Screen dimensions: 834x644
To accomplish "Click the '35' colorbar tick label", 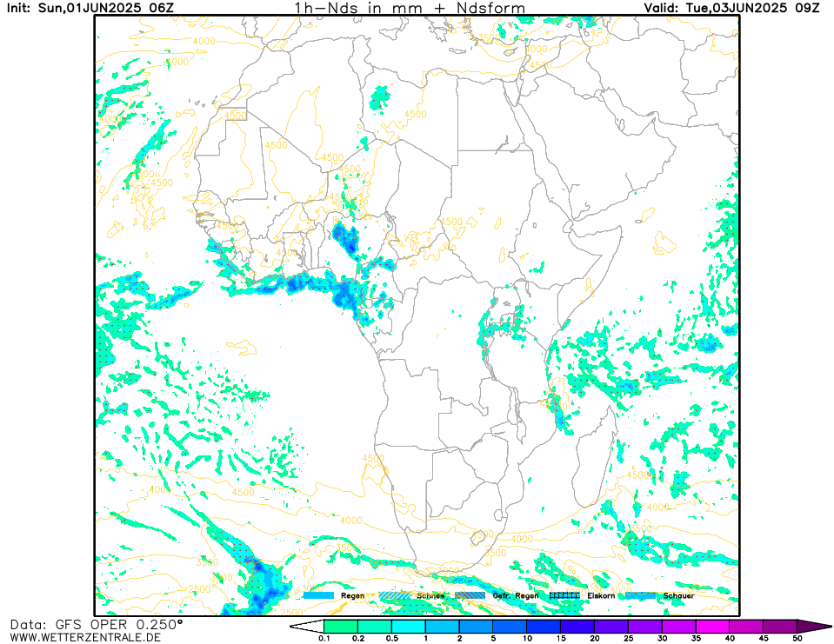I will [x=696, y=639].
